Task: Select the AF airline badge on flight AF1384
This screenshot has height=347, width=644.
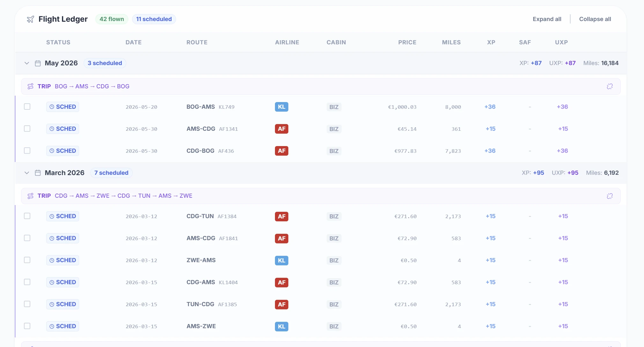Action: (281, 216)
